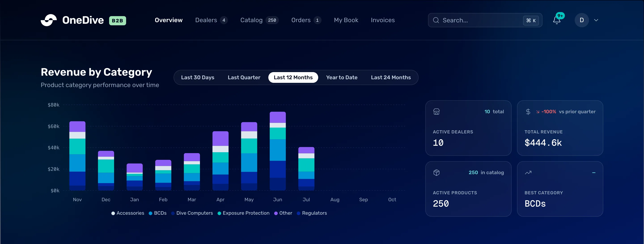Image resolution: width=644 pixels, height=244 pixels.
Task: Toggle BCDs legend item
Action: pyautogui.click(x=157, y=213)
